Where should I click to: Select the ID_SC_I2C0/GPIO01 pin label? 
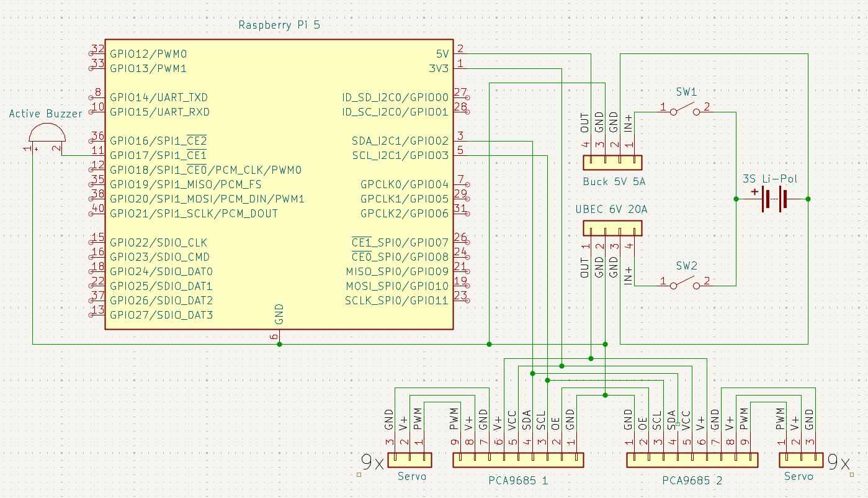395,112
